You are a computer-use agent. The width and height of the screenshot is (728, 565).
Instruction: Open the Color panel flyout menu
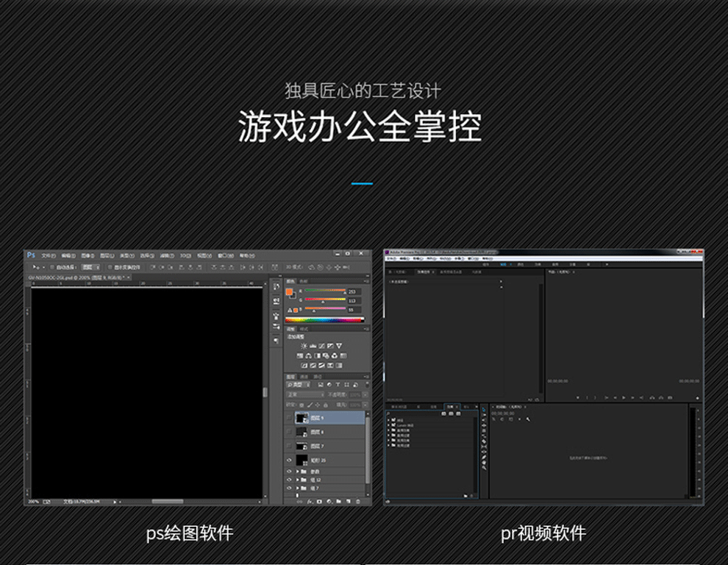366,282
